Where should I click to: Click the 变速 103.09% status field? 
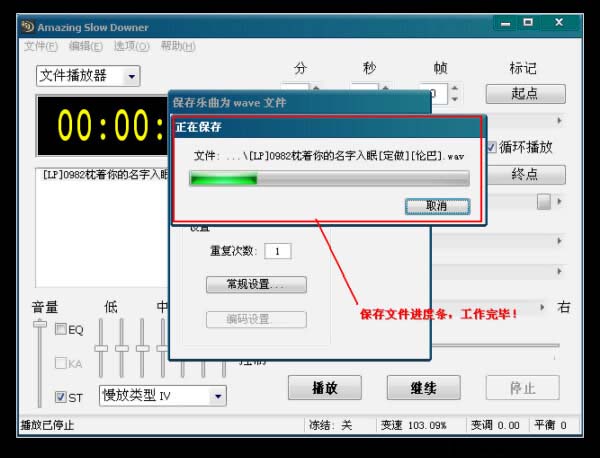tap(414, 425)
